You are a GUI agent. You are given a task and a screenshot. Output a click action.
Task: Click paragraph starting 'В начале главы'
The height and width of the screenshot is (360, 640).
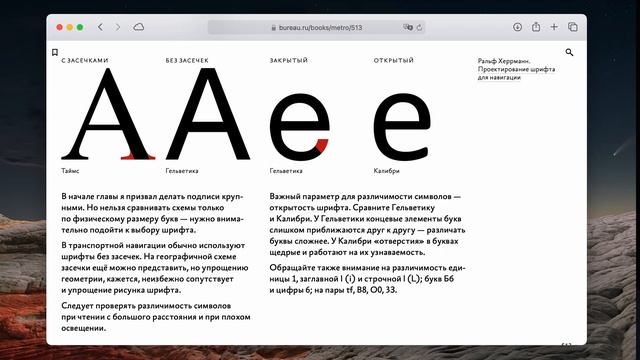[152, 213]
